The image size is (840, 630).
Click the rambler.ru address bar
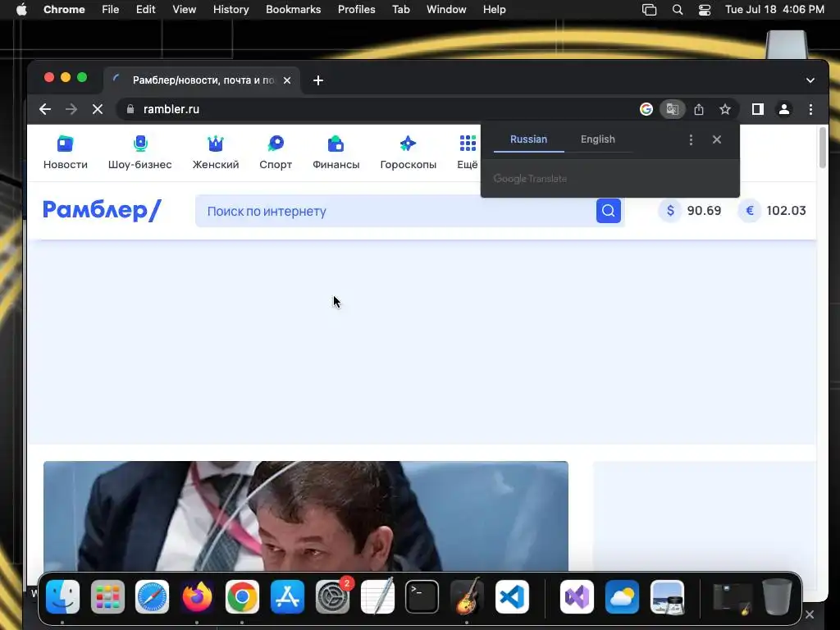[x=375, y=109]
